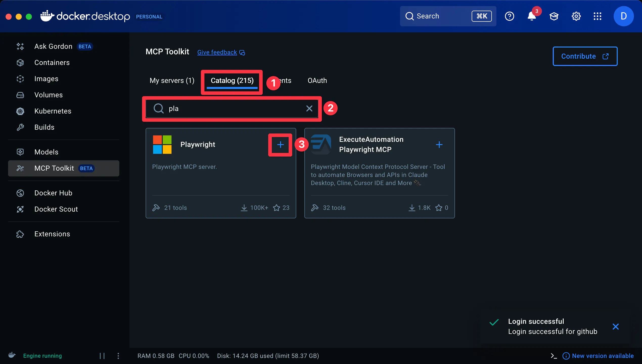Open the Extensions section
Viewport: 642px width, 364px height.
[63, 234]
